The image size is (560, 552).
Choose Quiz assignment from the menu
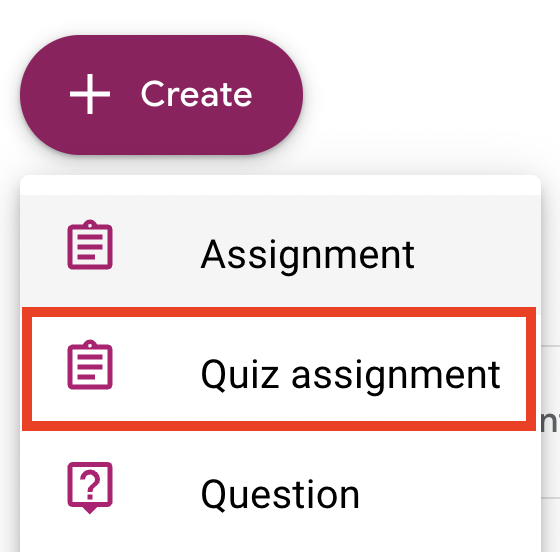(x=279, y=369)
